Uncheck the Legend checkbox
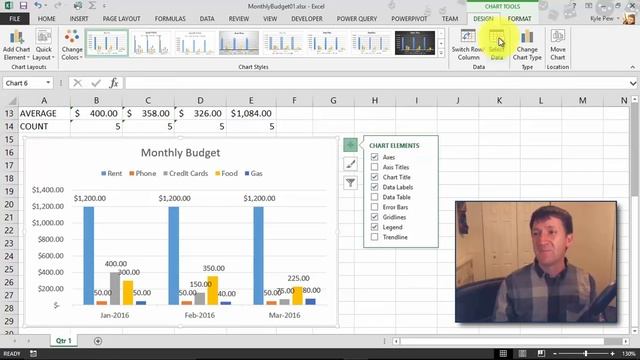This screenshot has width=640, height=360. pyautogui.click(x=374, y=227)
